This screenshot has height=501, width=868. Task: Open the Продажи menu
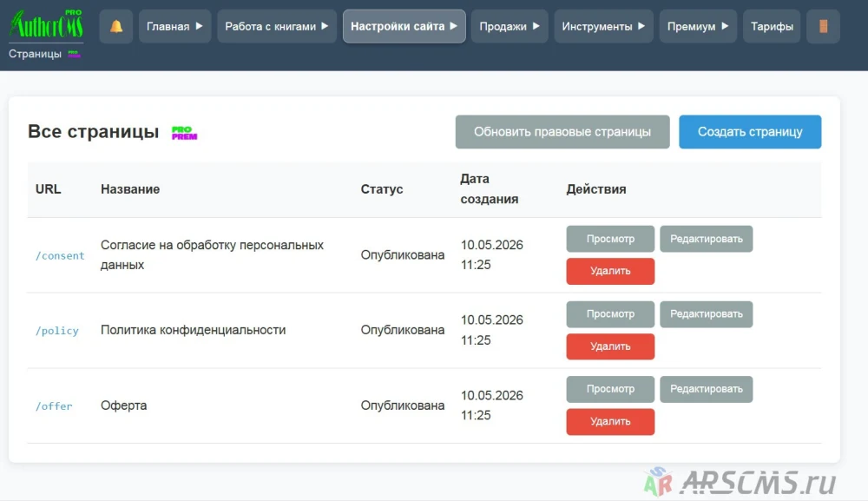tap(510, 26)
